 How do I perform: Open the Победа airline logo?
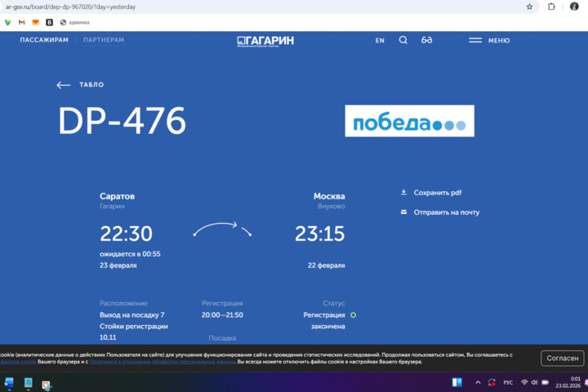tap(409, 121)
